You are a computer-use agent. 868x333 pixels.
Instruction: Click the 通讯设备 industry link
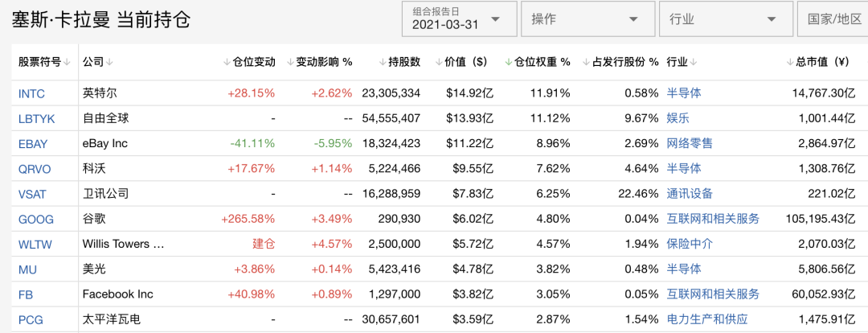[x=690, y=193]
